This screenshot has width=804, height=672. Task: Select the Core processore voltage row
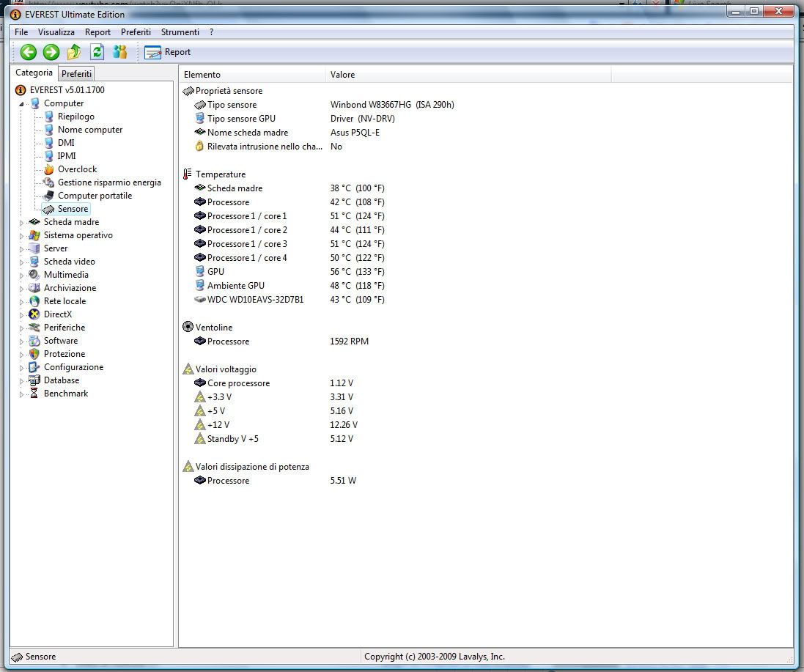(x=274, y=383)
